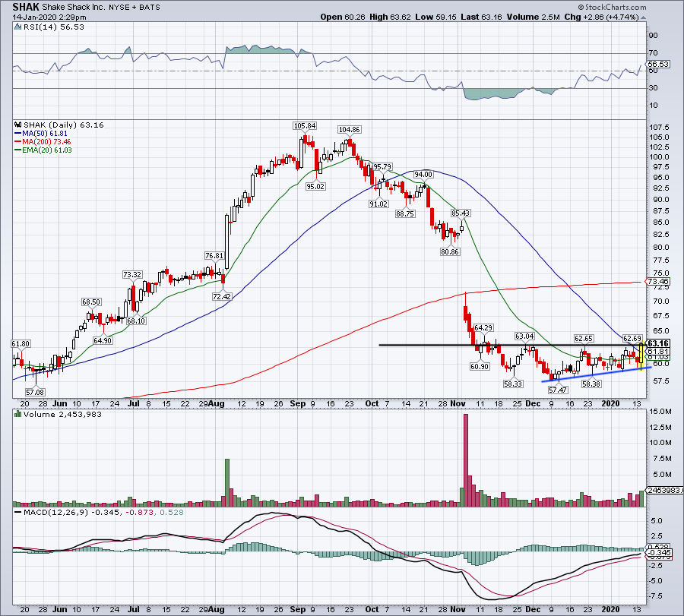684x616 pixels.
Task: Click the Open 60.26 value
Action: coord(342,17)
